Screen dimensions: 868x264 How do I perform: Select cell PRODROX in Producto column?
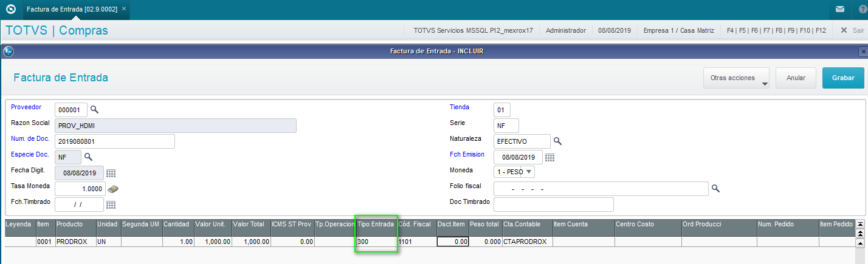coord(75,242)
